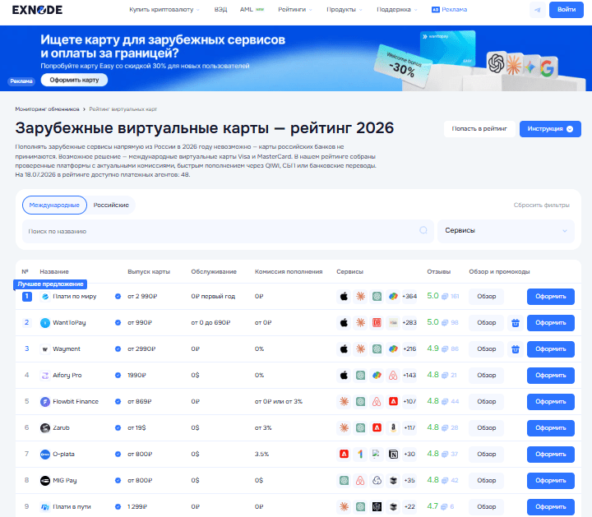The image size is (592, 517).
Task: Click the 4.7 rating in Плати в пути row
Action: (x=433, y=506)
